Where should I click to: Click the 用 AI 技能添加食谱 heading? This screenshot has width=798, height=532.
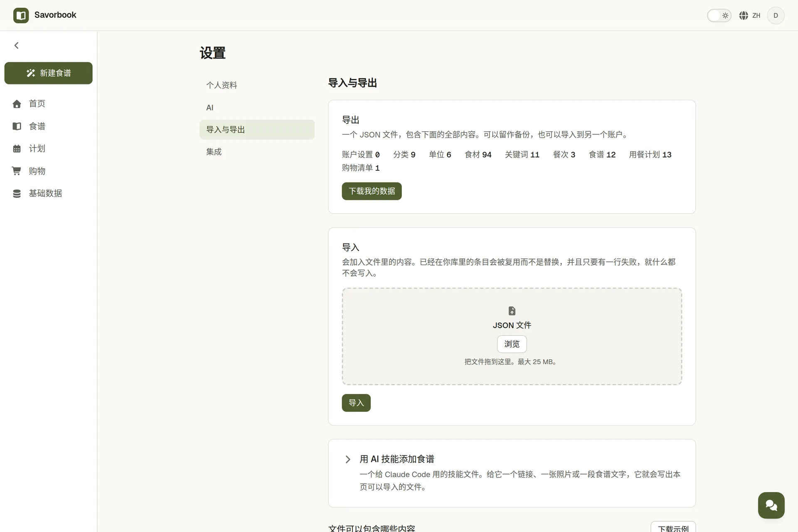(x=397, y=459)
